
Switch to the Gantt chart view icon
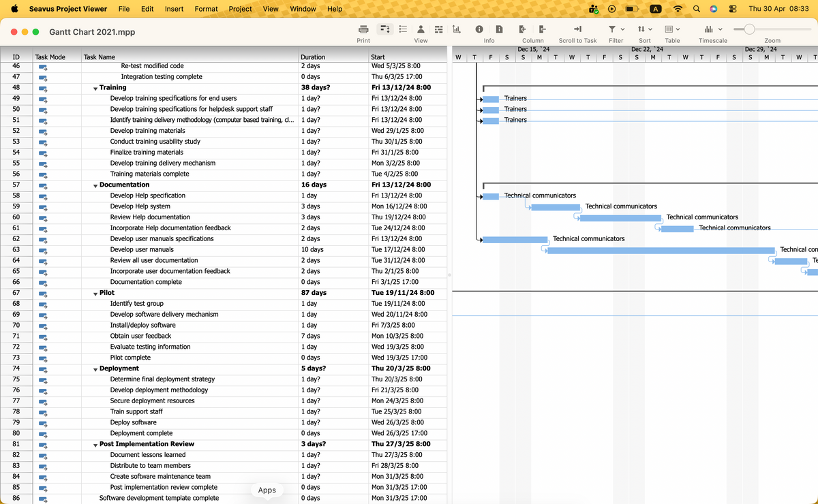pyautogui.click(x=384, y=29)
